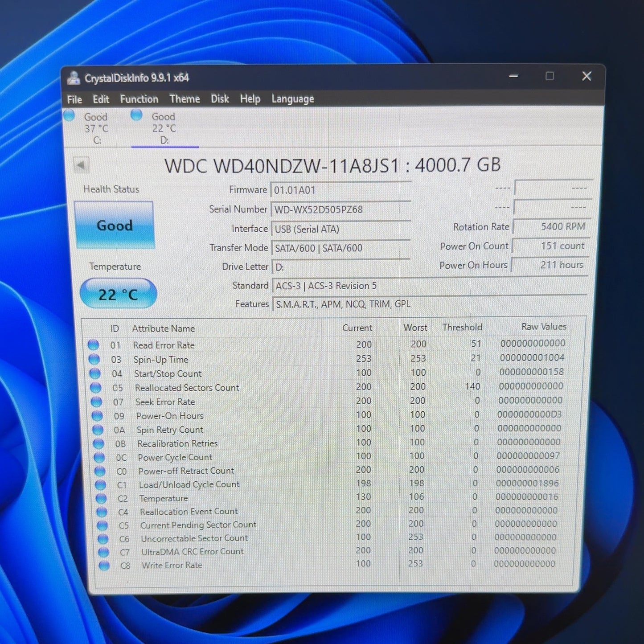Click the Serial Number field
The height and width of the screenshot is (644, 644).
[x=341, y=209]
